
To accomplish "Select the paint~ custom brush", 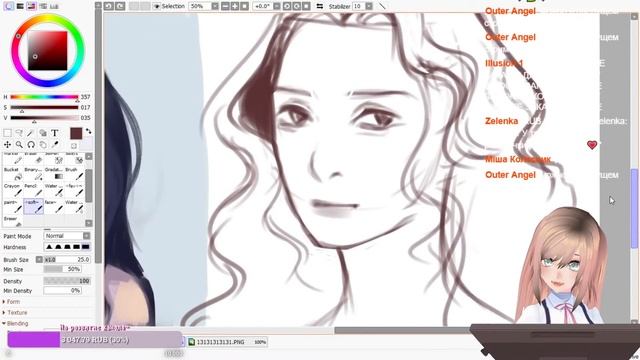I will (x=13, y=207).
